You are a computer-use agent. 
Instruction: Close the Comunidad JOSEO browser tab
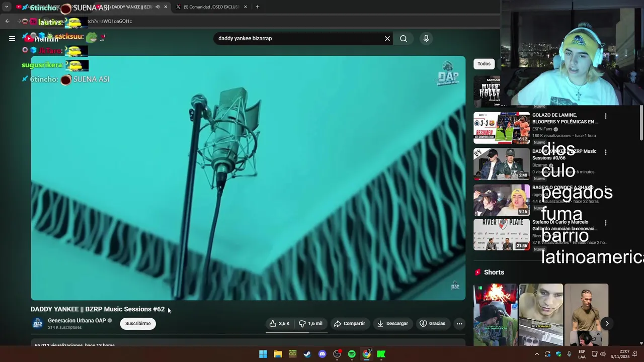246,7
